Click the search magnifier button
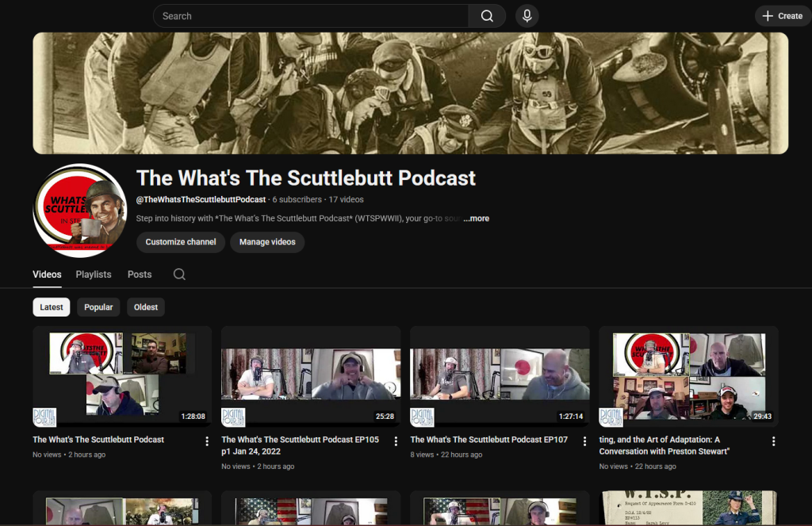This screenshot has width=812, height=526. click(x=487, y=16)
